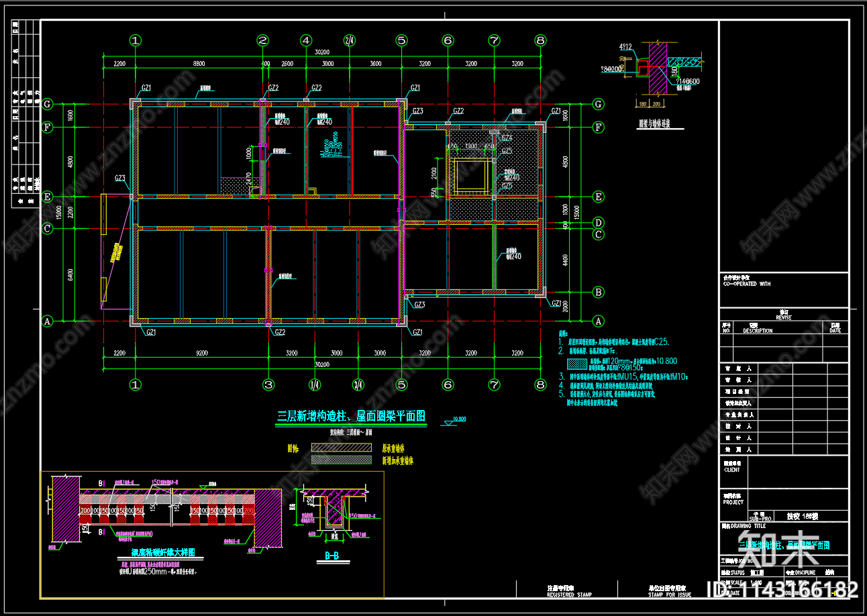Click grid axis bubble 8 on top right
Image resolution: width=867 pixels, height=616 pixels.
coord(541,39)
